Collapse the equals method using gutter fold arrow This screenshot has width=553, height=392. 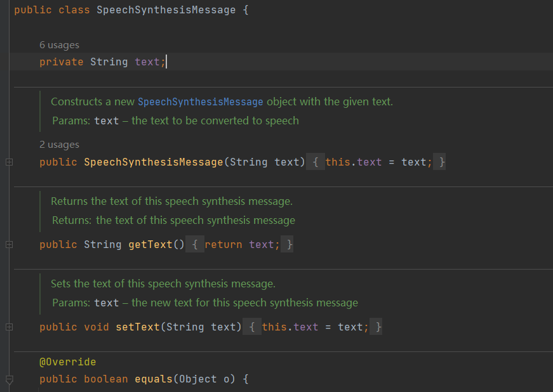pyautogui.click(x=10, y=380)
